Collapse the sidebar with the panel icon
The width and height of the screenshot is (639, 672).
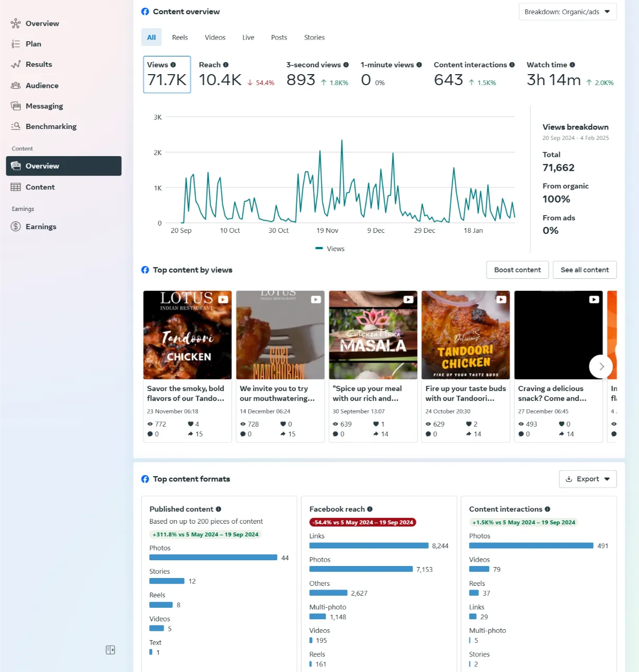click(x=110, y=650)
